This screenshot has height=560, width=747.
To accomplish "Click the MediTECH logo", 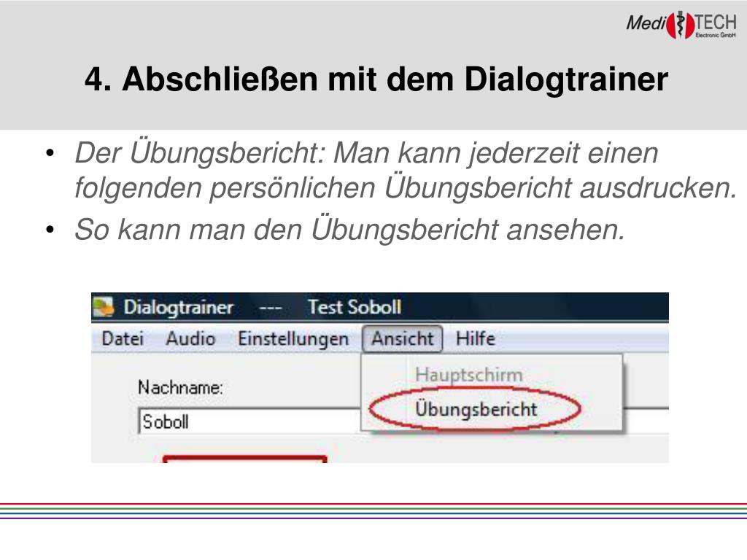I will (682, 24).
